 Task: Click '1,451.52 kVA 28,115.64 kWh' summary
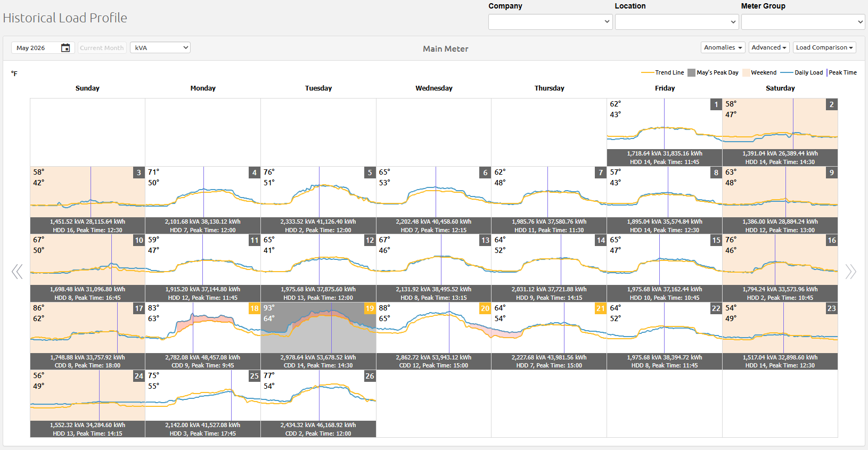(x=88, y=222)
